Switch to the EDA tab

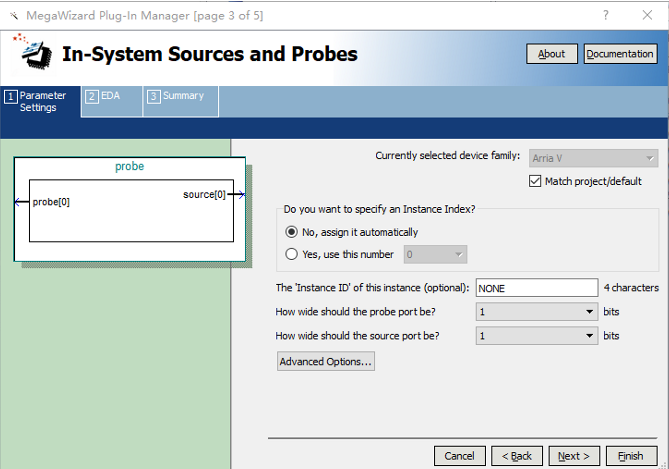[x=111, y=101]
